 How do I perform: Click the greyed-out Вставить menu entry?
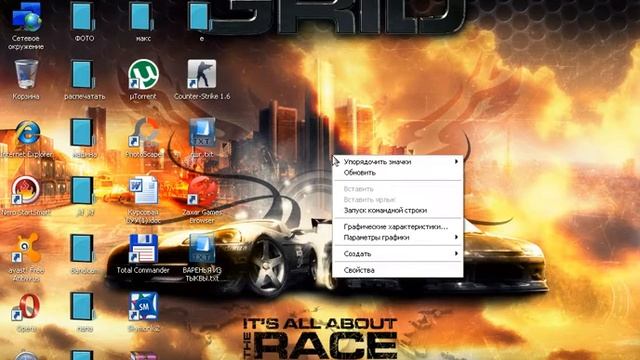pos(398,189)
